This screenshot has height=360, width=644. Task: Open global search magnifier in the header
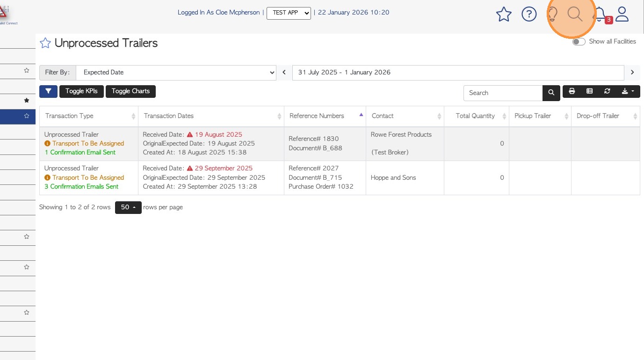click(575, 15)
